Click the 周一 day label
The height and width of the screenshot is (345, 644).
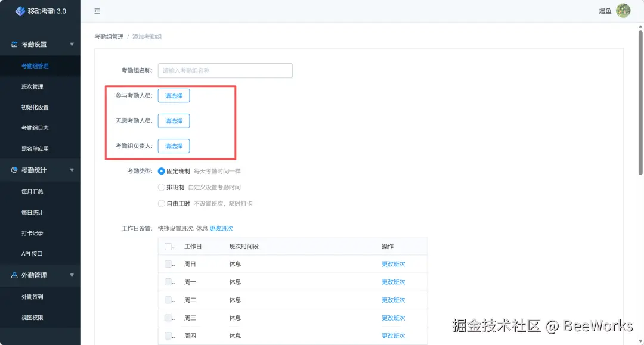pos(190,282)
